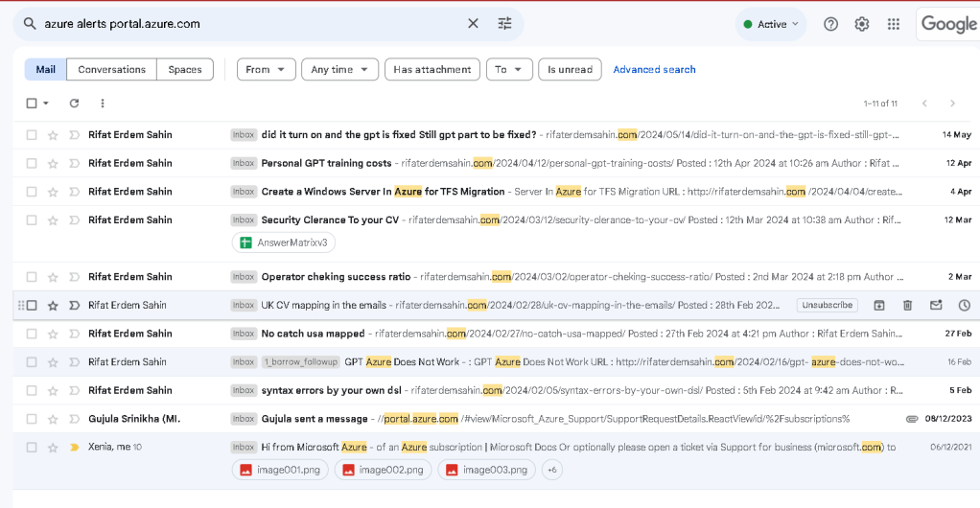980x508 pixels.
Task: Star the GPT Azure Does Not Work email
Action: point(53,362)
